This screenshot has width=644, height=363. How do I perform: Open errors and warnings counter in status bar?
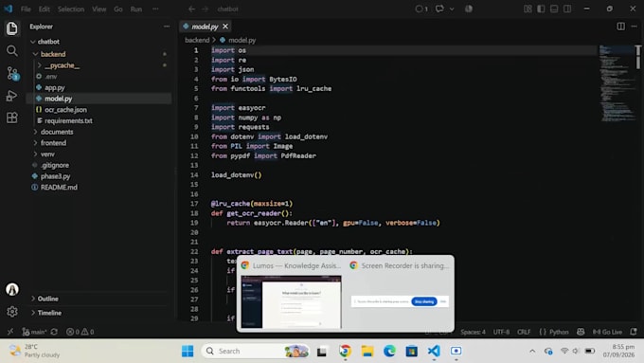80,332
